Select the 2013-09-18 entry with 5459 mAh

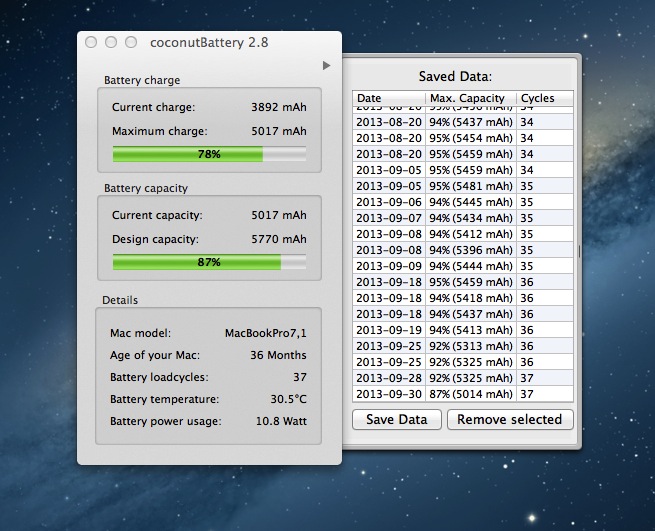pos(463,282)
